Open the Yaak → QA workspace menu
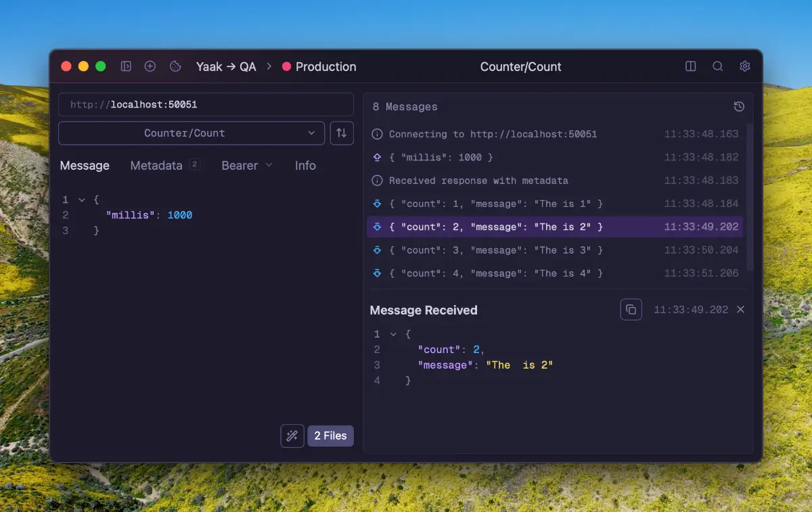Viewport: 812px width, 512px height. [226, 66]
